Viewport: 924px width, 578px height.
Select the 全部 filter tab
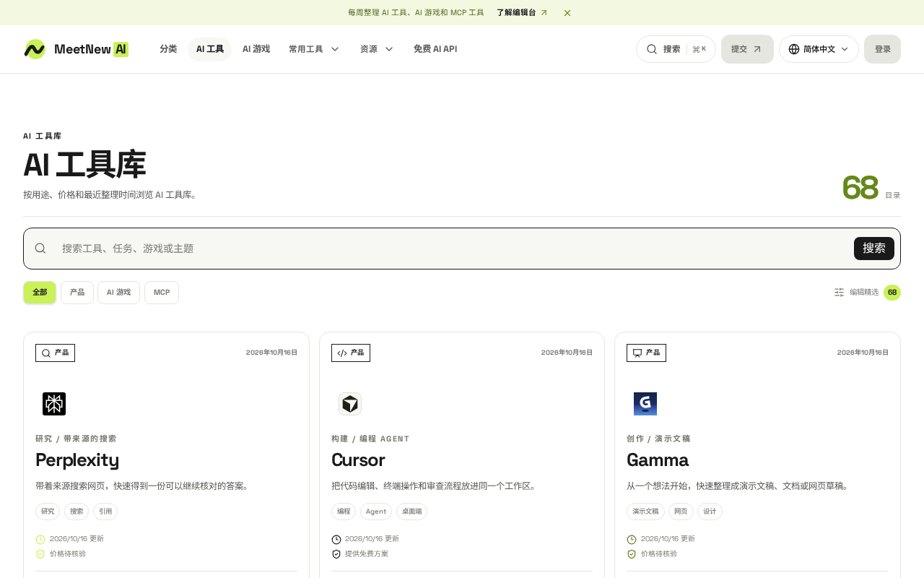[x=40, y=293]
